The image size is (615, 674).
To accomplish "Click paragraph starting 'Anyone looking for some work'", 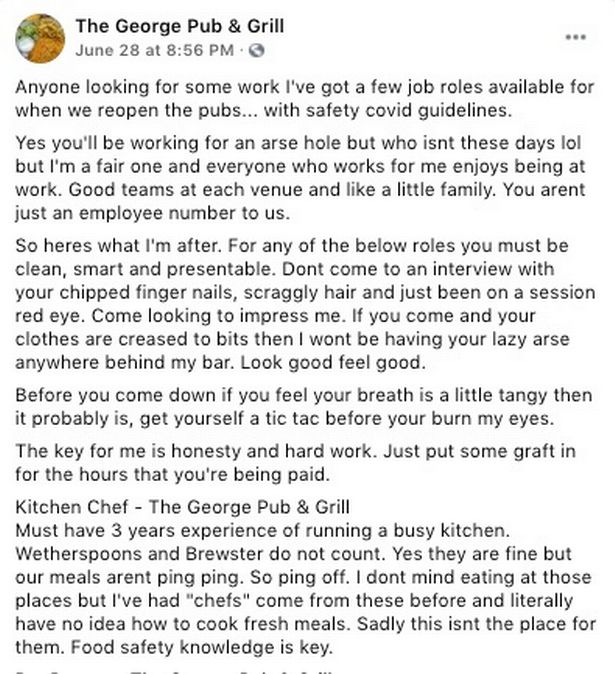I will pyautogui.click(x=305, y=98).
